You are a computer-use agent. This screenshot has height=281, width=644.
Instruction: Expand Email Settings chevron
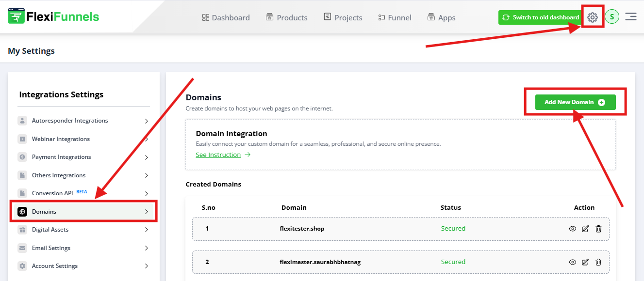(147, 248)
